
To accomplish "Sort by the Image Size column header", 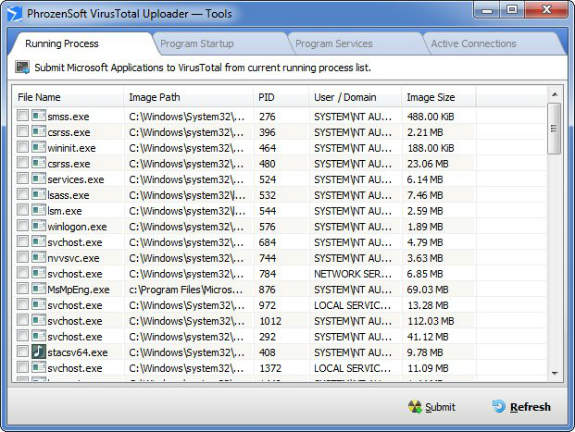I will [439, 97].
